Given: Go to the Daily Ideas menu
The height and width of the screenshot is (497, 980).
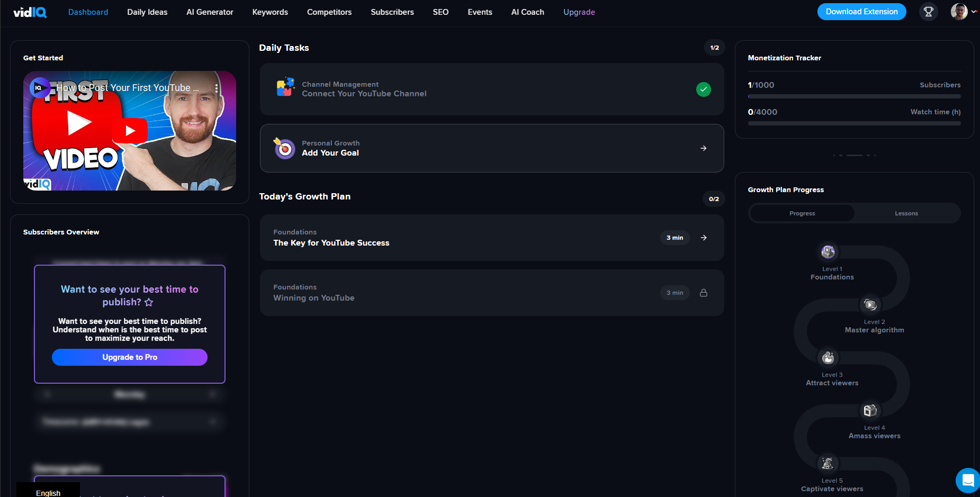Looking at the screenshot, I should pos(147,12).
